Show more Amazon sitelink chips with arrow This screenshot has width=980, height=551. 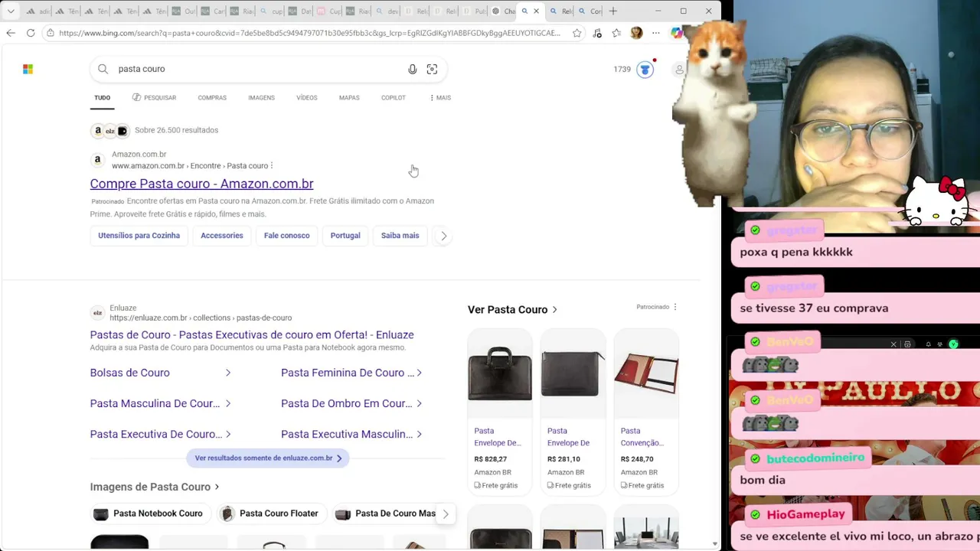point(443,236)
